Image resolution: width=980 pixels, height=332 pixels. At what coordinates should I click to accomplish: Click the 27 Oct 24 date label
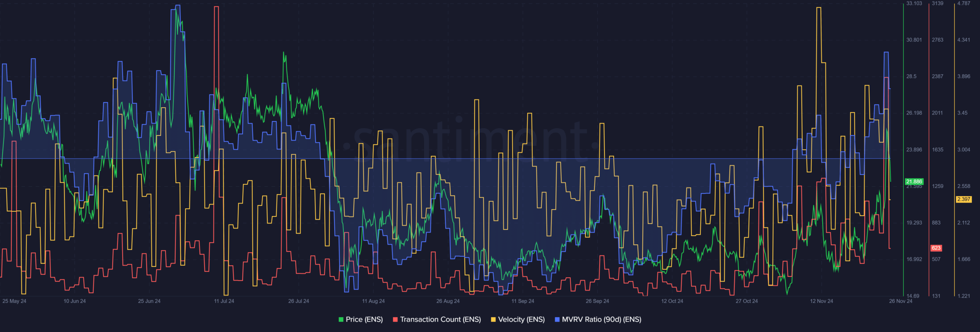click(x=746, y=301)
